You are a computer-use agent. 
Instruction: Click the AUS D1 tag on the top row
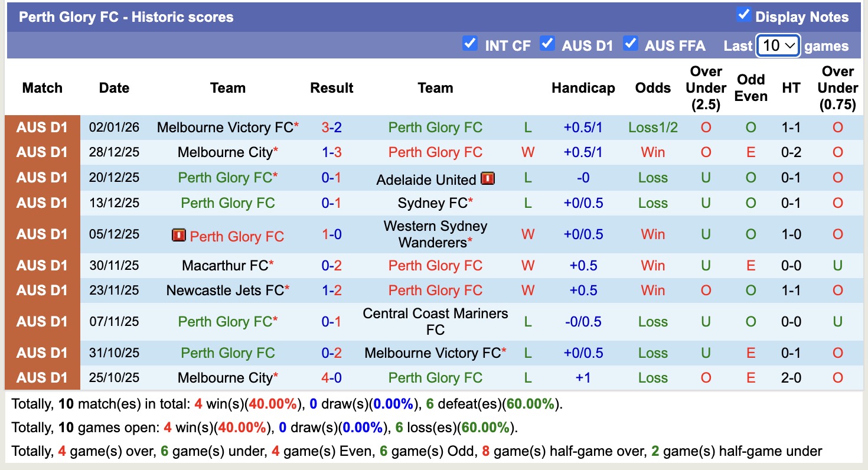pos(42,126)
